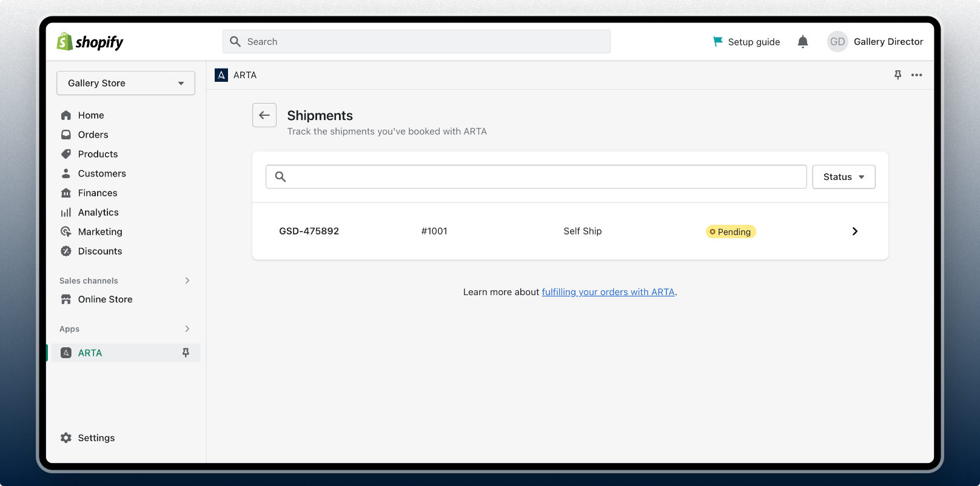Click the Marketing target icon
Screen dimensions: 980x486
(x=66, y=231)
